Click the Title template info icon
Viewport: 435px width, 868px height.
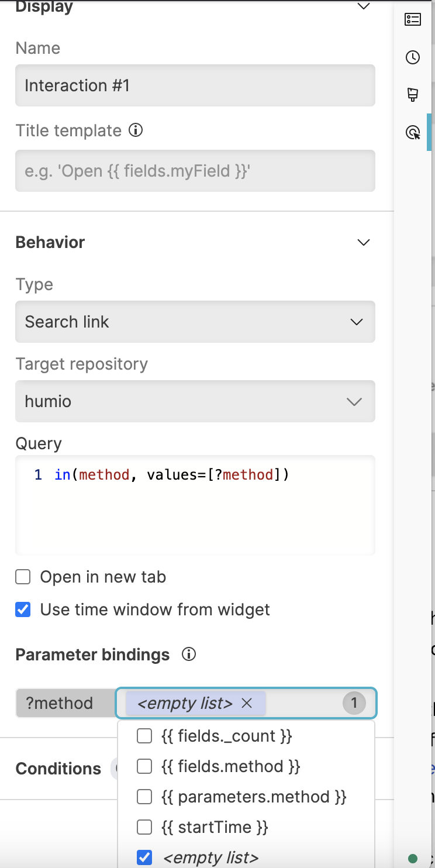click(x=136, y=130)
